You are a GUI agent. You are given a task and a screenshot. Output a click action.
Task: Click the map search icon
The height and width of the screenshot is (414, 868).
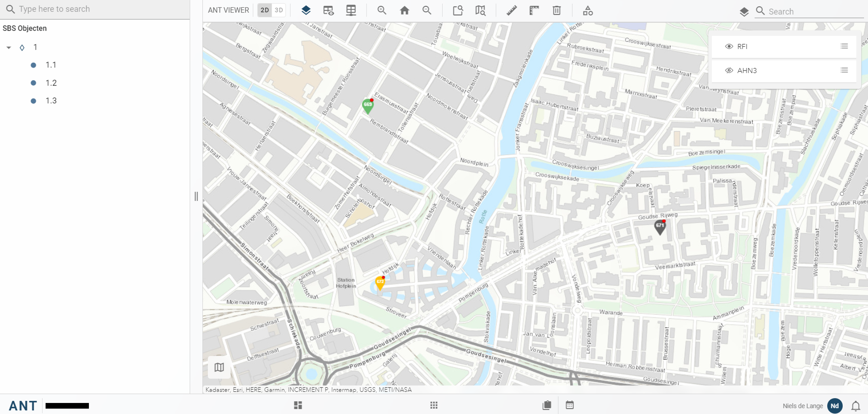[x=480, y=10]
